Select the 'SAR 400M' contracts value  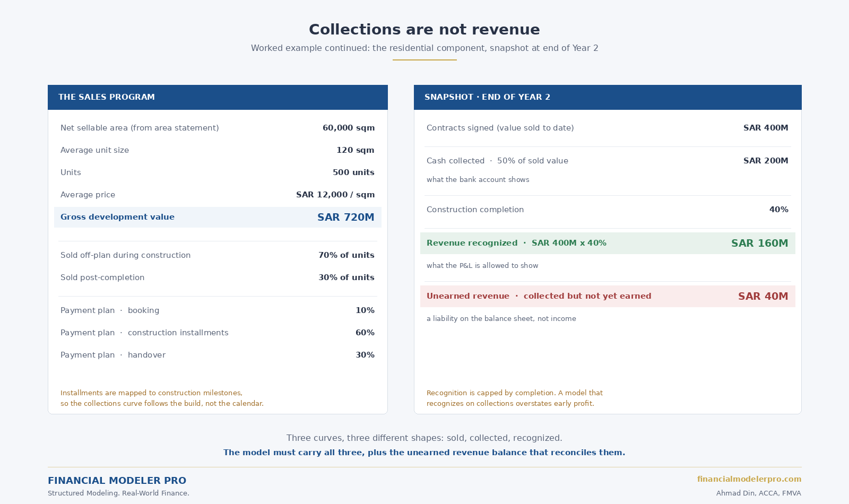[766, 128]
